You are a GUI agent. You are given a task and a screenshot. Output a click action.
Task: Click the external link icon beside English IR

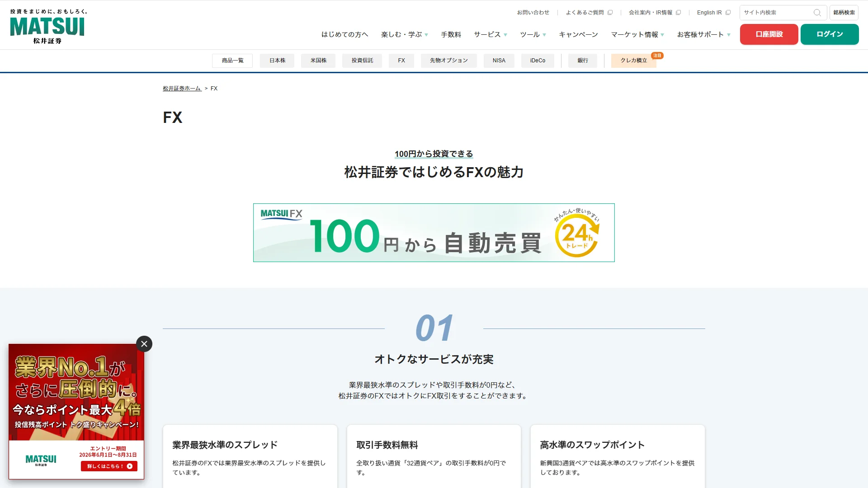point(728,13)
